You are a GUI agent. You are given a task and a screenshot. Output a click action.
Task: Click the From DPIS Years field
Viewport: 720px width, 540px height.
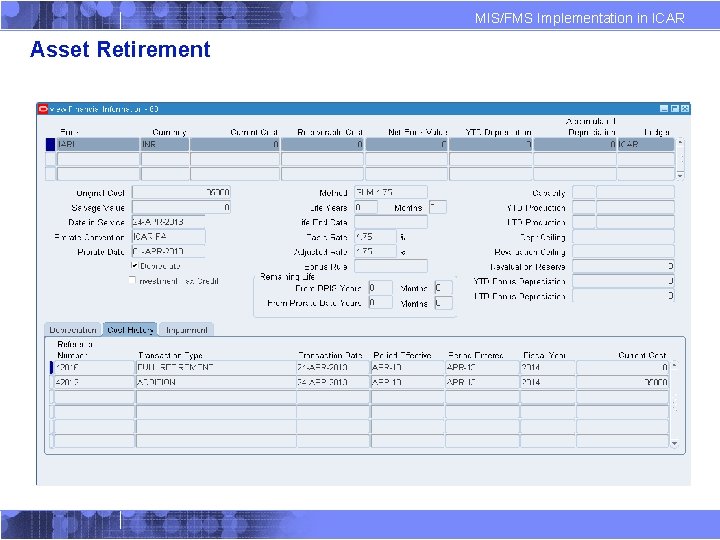click(381, 288)
